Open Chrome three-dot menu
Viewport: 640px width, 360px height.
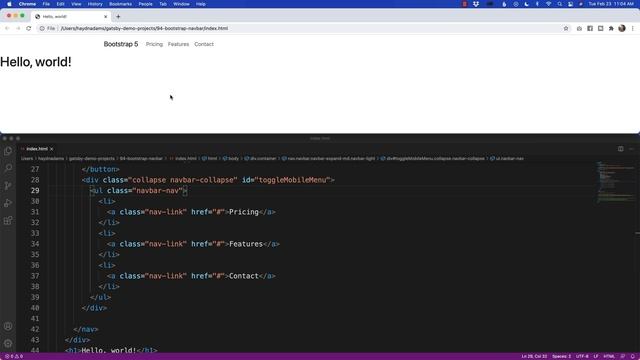[633, 29]
